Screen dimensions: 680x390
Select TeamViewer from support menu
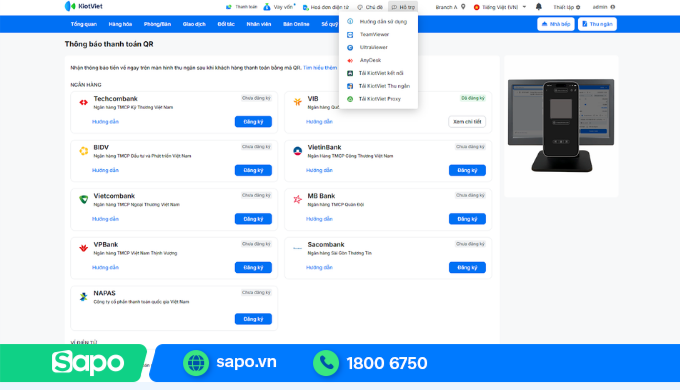(378, 34)
